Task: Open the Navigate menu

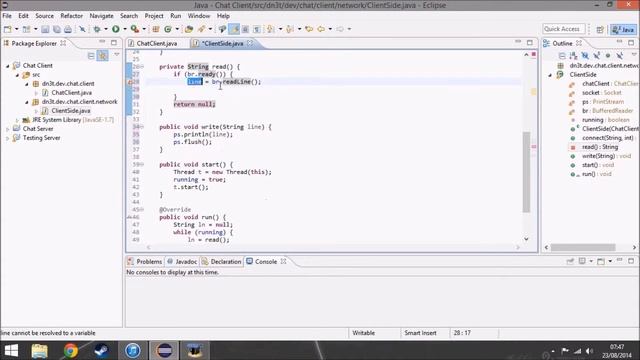Action: point(102,16)
